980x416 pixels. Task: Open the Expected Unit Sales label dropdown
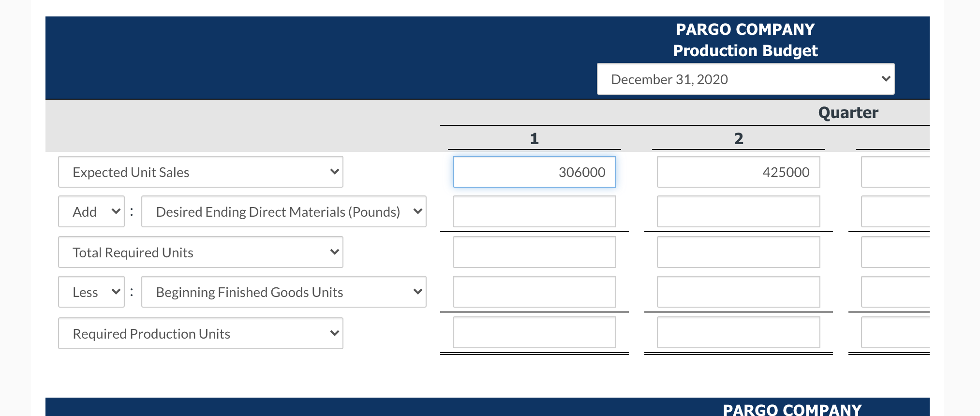coord(200,172)
